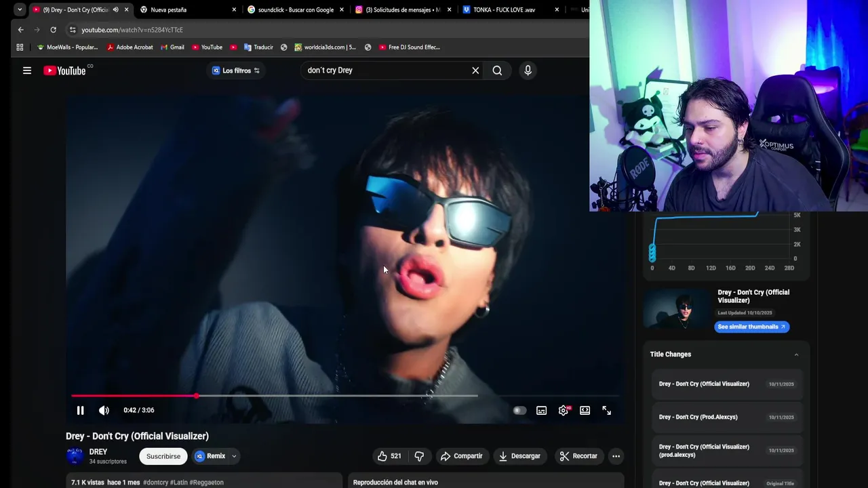The width and height of the screenshot is (868, 488).
Task: Open the Drey Don't Cry thumbnail in sidebar
Action: (675, 310)
